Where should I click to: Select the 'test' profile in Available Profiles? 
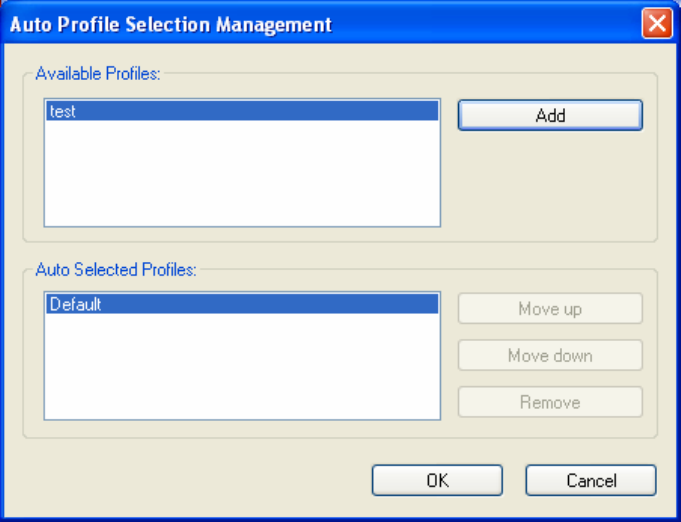[242, 111]
